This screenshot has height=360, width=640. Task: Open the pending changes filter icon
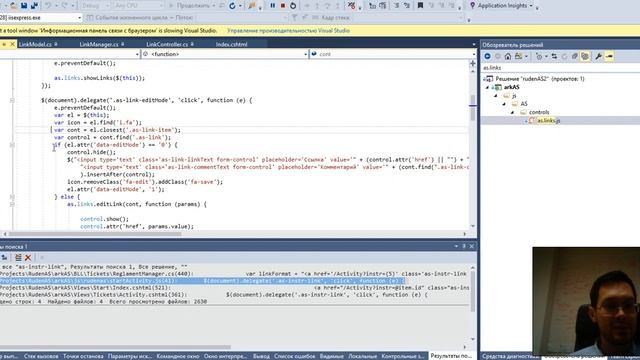(540, 56)
